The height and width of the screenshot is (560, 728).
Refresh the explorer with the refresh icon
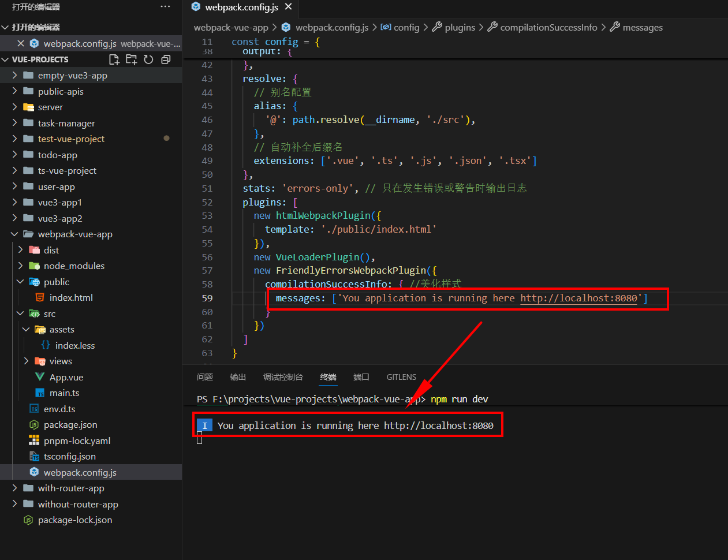pyautogui.click(x=148, y=59)
